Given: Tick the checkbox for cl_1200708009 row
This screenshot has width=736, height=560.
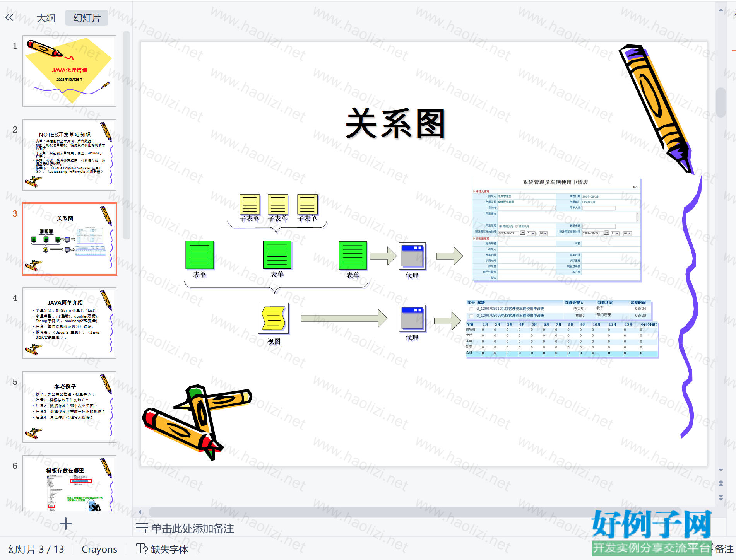Looking at the screenshot, I should click(471, 316).
